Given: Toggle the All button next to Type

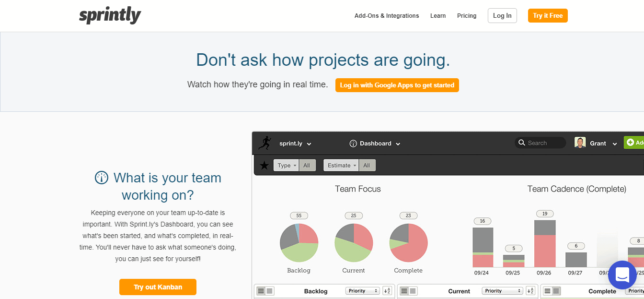Looking at the screenshot, I should [x=307, y=166].
